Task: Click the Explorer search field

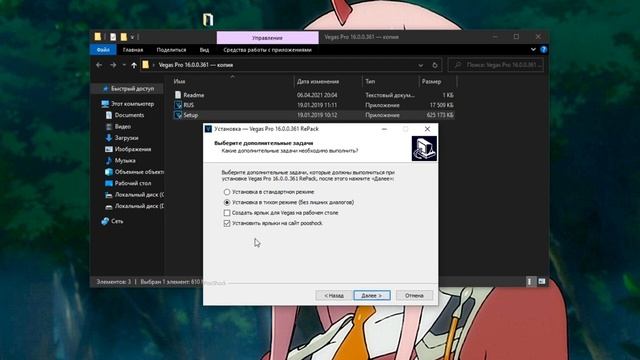Action: click(496, 65)
